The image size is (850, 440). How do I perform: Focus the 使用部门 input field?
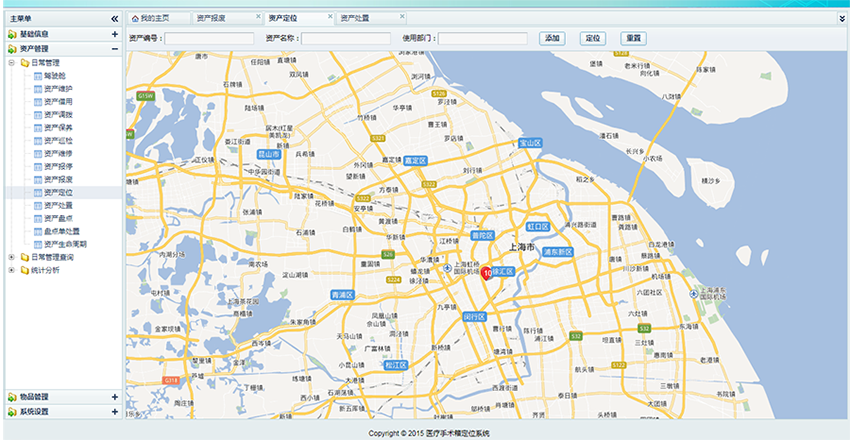(x=482, y=38)
